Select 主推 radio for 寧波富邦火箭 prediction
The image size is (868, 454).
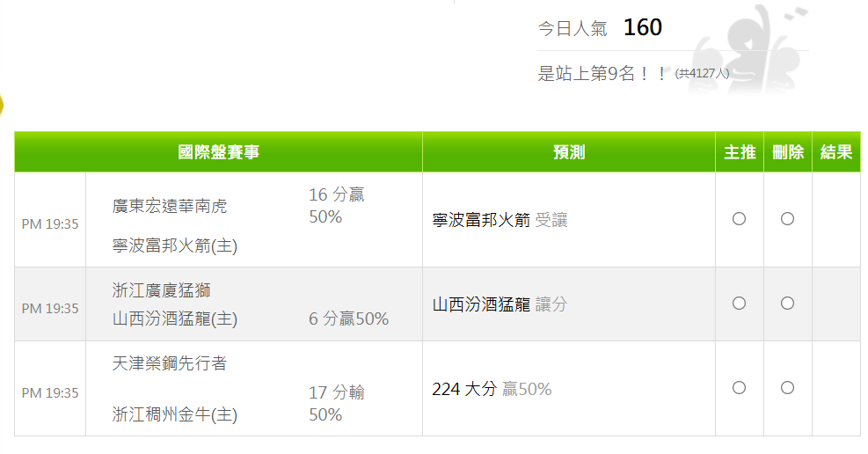(x=739, y=219)
